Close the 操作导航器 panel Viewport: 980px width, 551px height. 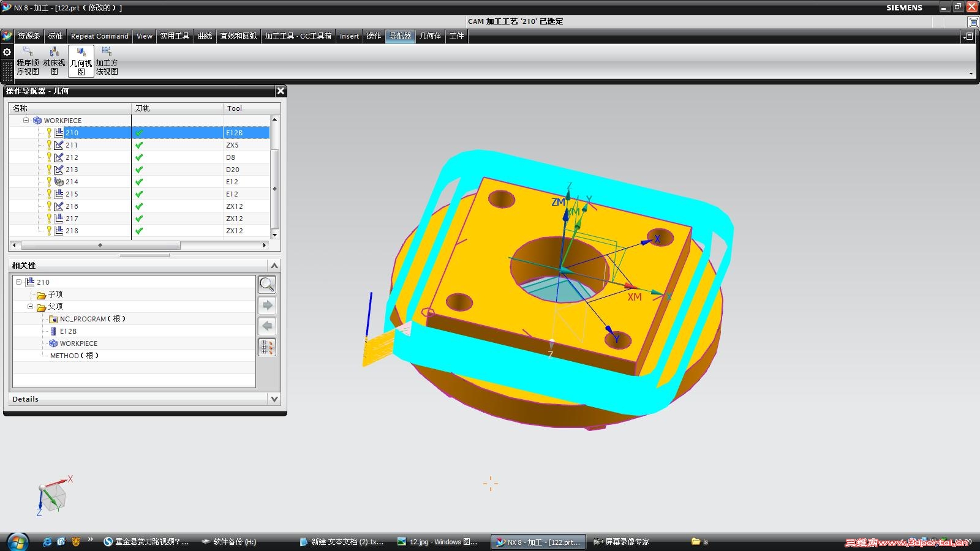click(281, 91)
